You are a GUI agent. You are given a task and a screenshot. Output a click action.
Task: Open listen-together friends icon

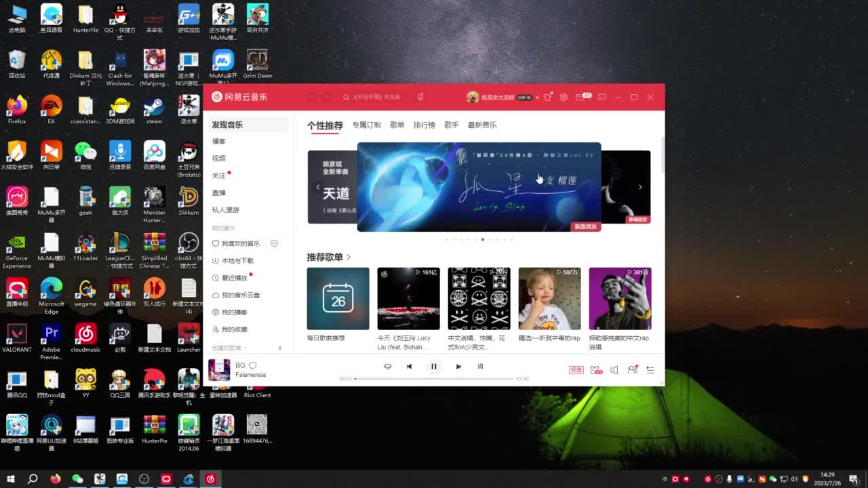(632, 370)
